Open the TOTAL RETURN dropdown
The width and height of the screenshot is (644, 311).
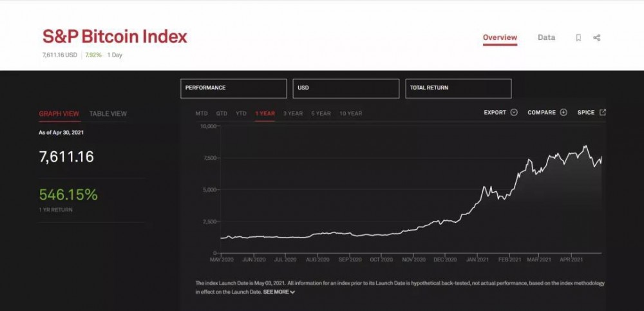coord(458,88)
